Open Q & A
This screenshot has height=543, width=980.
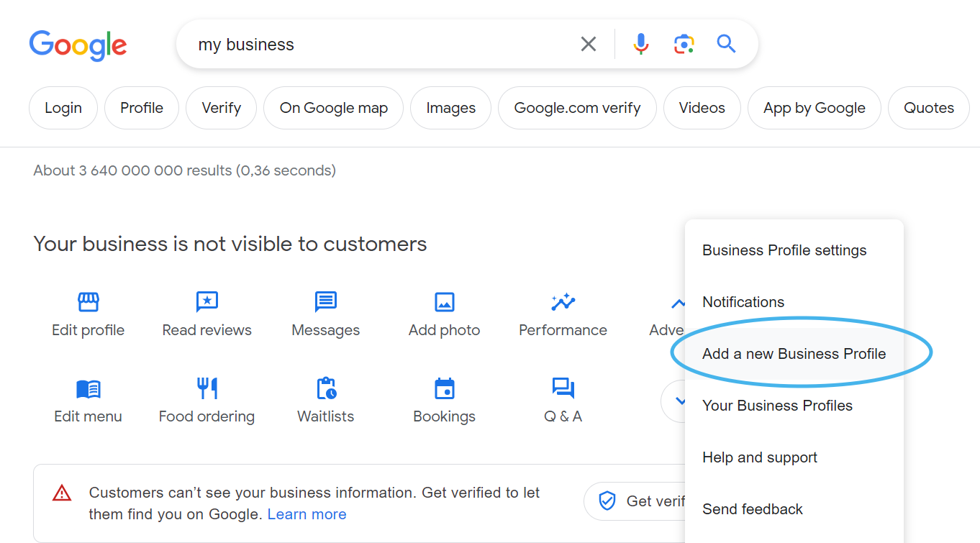(563, 401)
